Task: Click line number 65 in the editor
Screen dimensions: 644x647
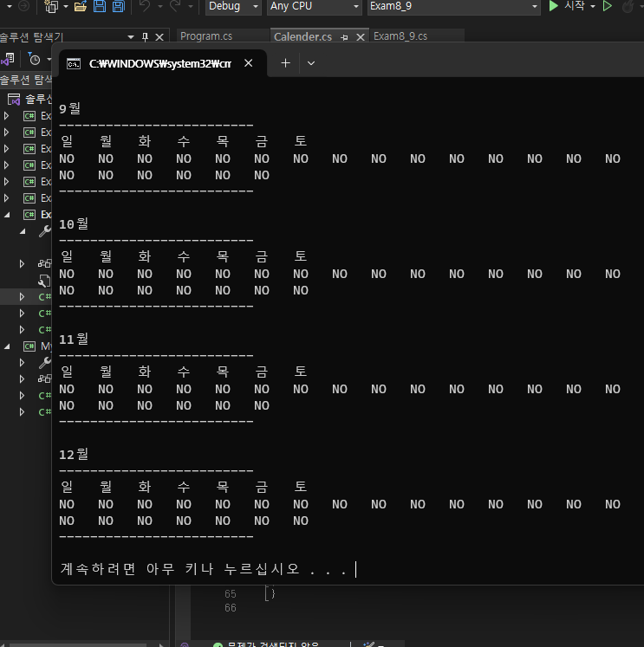Action: [231, 594]
